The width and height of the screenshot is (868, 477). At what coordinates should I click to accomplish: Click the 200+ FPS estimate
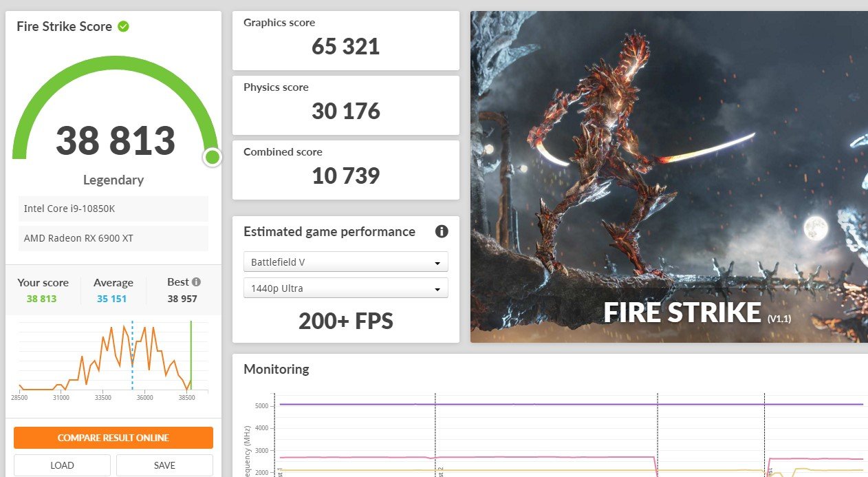346,321
